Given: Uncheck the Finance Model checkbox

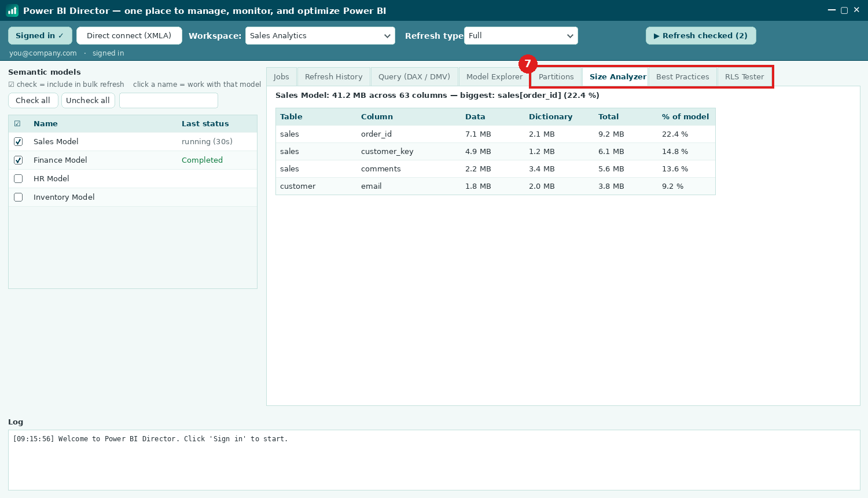Looking at the screenshot, I should [19, 160].
